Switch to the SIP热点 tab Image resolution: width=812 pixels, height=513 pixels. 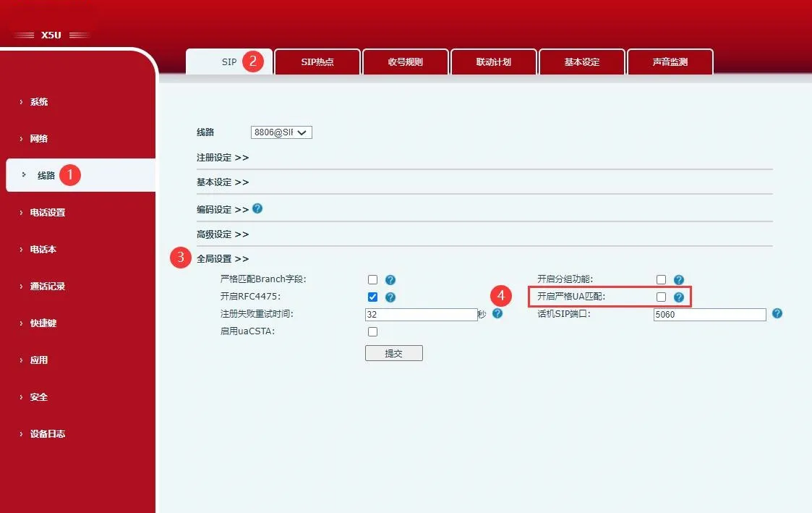[317, 62]
